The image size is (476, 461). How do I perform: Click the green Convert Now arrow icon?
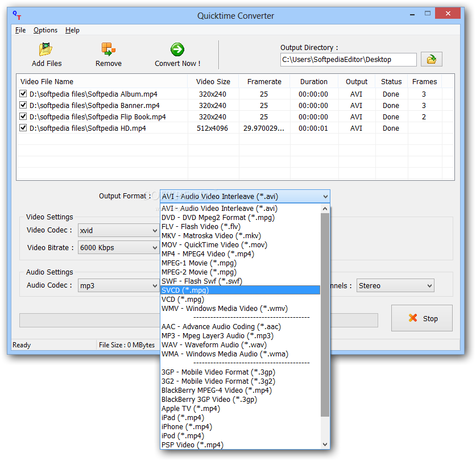[x=177, y=49]
